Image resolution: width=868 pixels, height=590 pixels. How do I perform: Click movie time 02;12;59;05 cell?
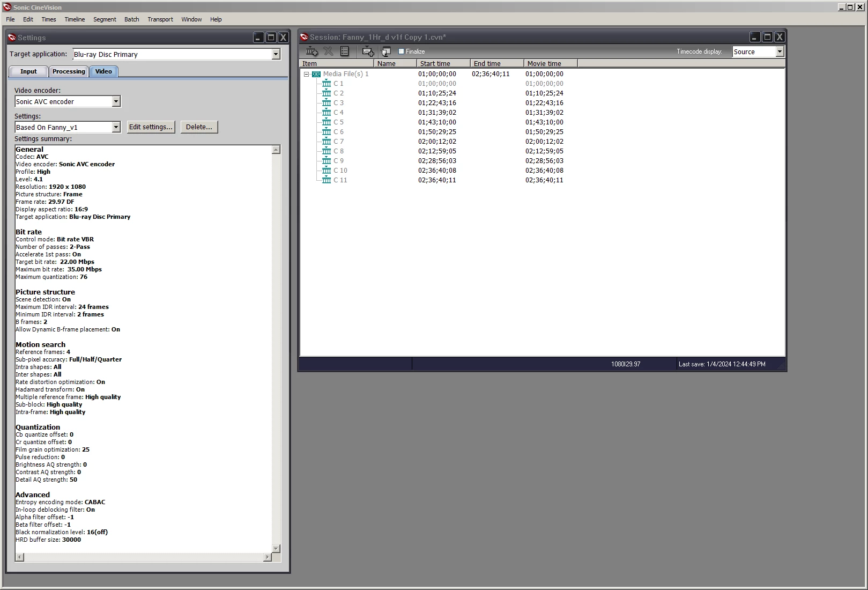(544, 151)
